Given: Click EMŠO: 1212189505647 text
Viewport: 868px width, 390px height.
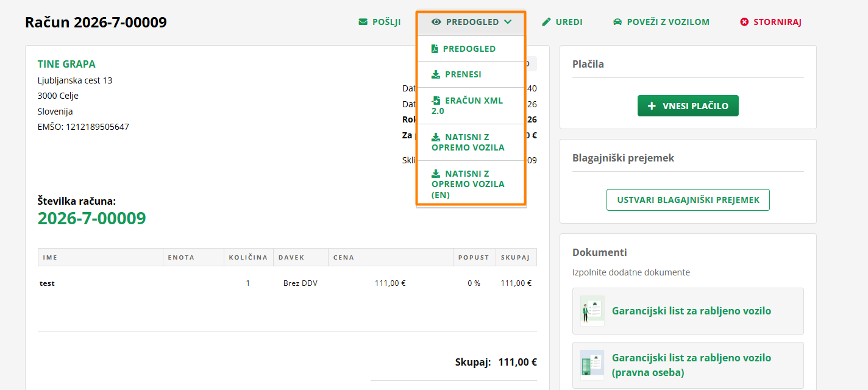Looking at the screenshot, I should (x=84, y=127).
